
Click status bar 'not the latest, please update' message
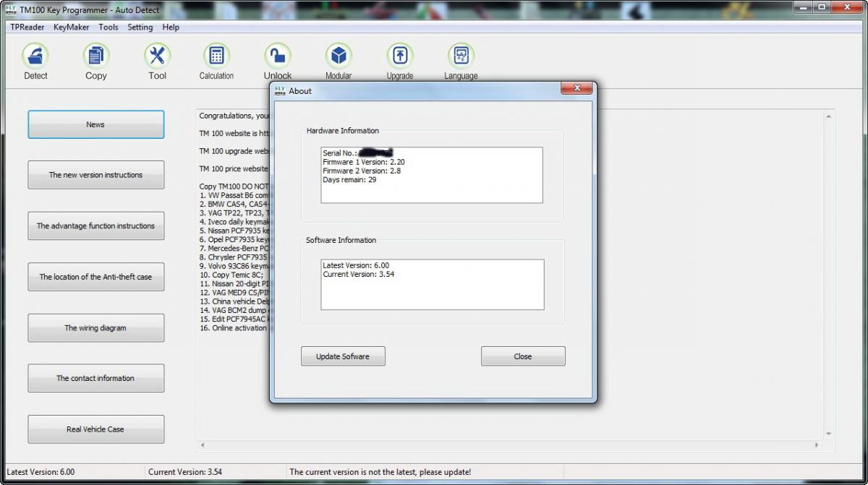click(x=380, y=472)
